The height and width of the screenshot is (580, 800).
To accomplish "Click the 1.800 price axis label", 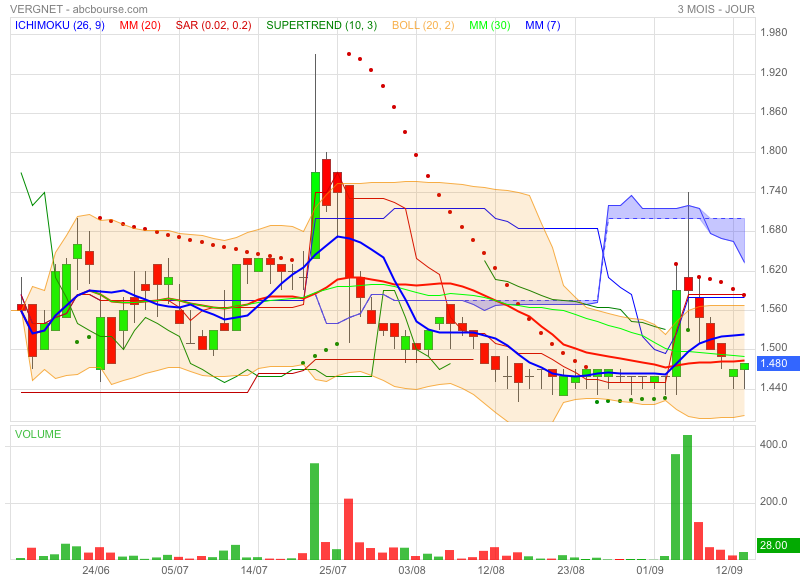I will click(x=773, y=150).
